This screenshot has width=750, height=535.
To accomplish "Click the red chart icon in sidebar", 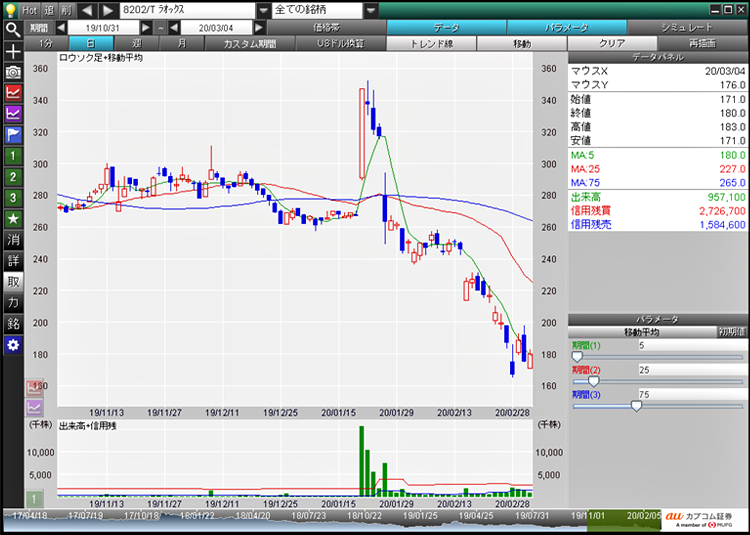I will pyautogui.click(x=13, y=92).
